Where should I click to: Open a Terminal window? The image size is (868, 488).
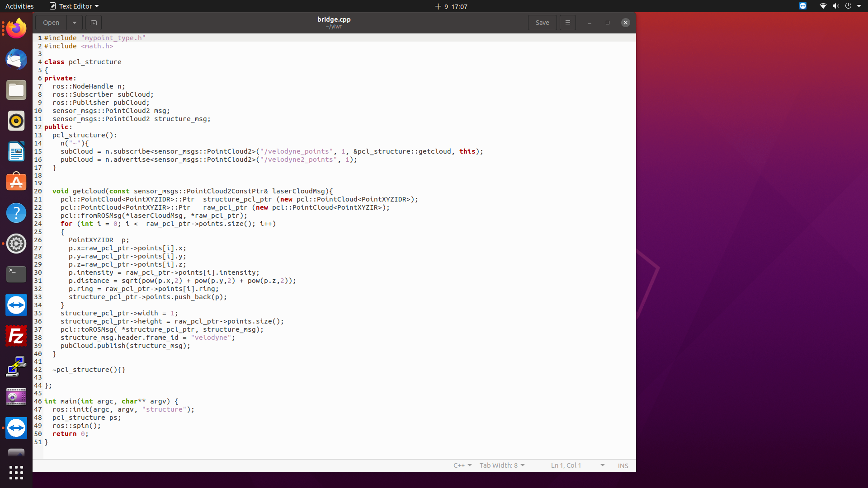point(16,274)
